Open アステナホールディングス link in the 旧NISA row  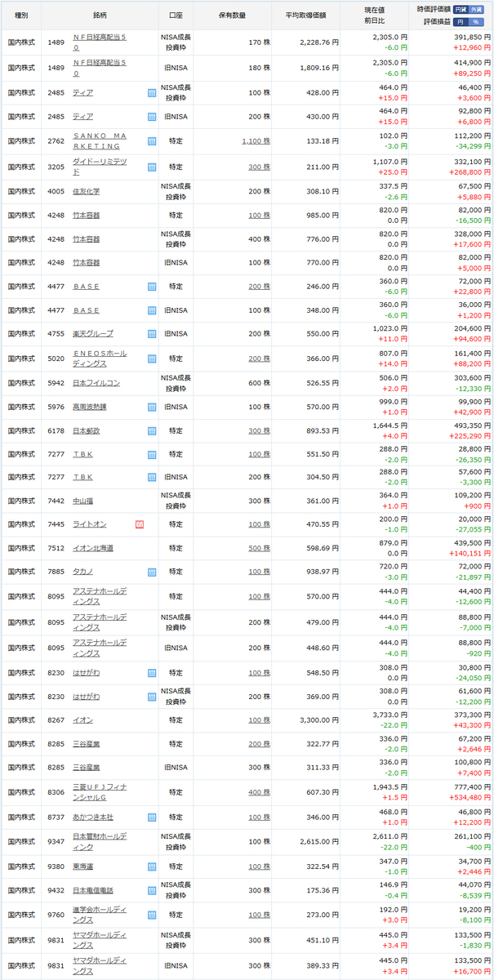click(100, 647)
